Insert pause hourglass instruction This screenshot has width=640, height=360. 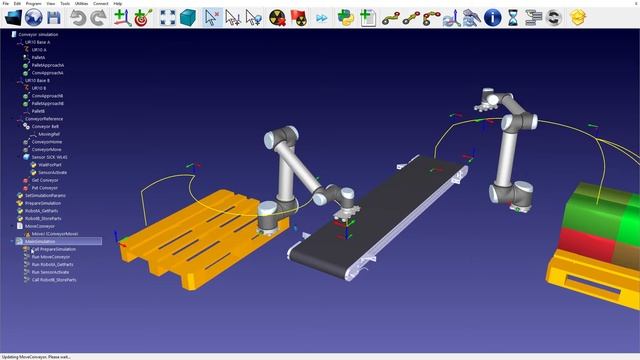(513, 18)
